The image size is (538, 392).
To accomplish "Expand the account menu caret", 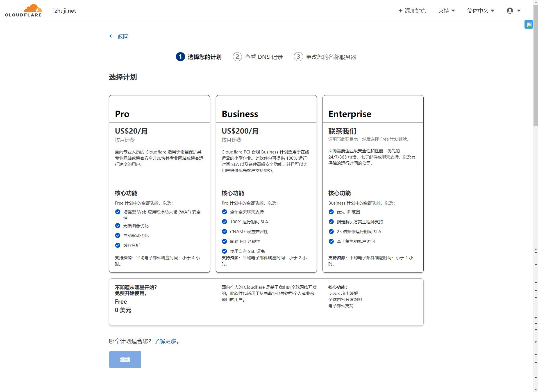I will click(519, 11).
